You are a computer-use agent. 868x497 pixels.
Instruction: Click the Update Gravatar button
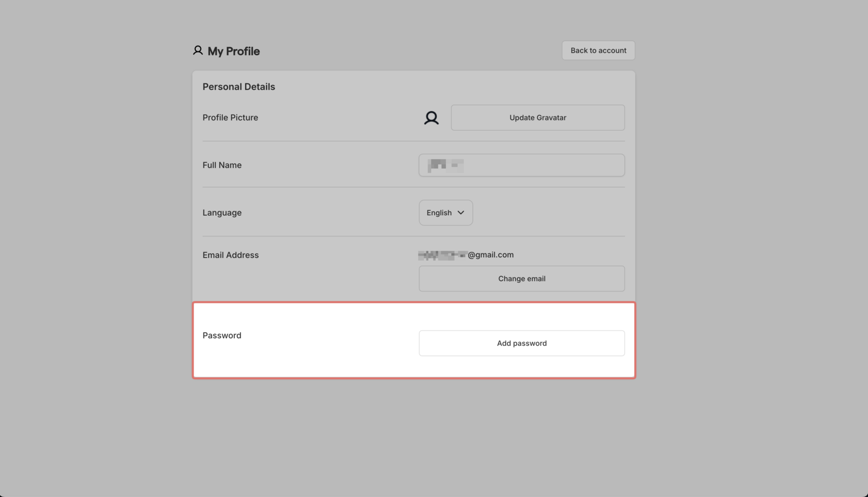pos(537,118)
